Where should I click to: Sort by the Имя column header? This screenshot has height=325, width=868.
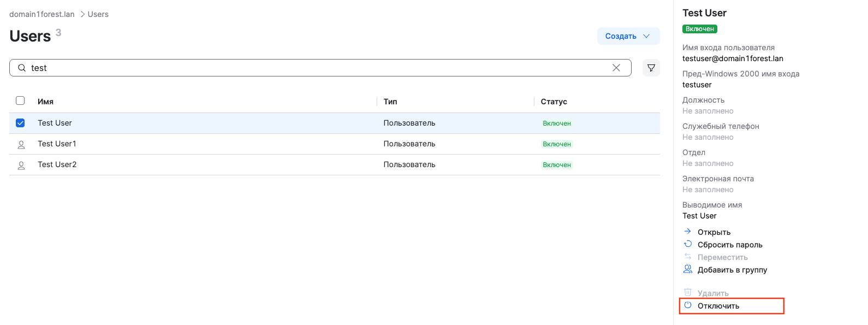(45, 102)
